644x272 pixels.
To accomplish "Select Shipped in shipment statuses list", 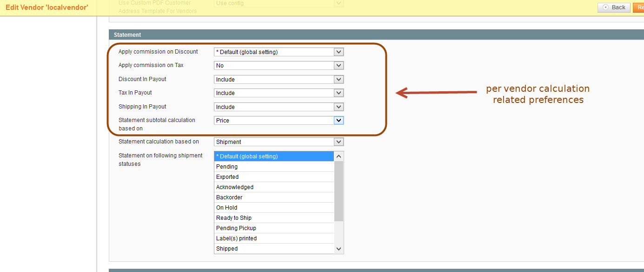I will tap(274, 249).
